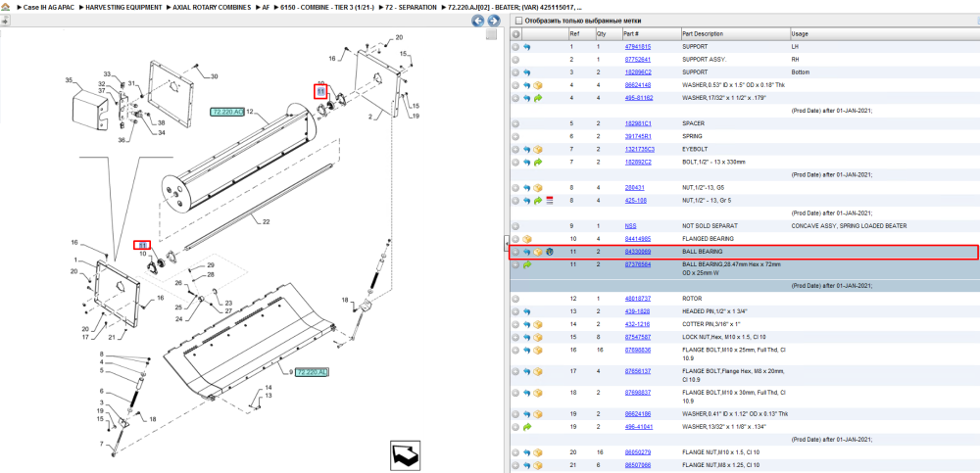Open part number link 84330869
This screenshot has height=473, width=980.
click(x=638, y=252)
